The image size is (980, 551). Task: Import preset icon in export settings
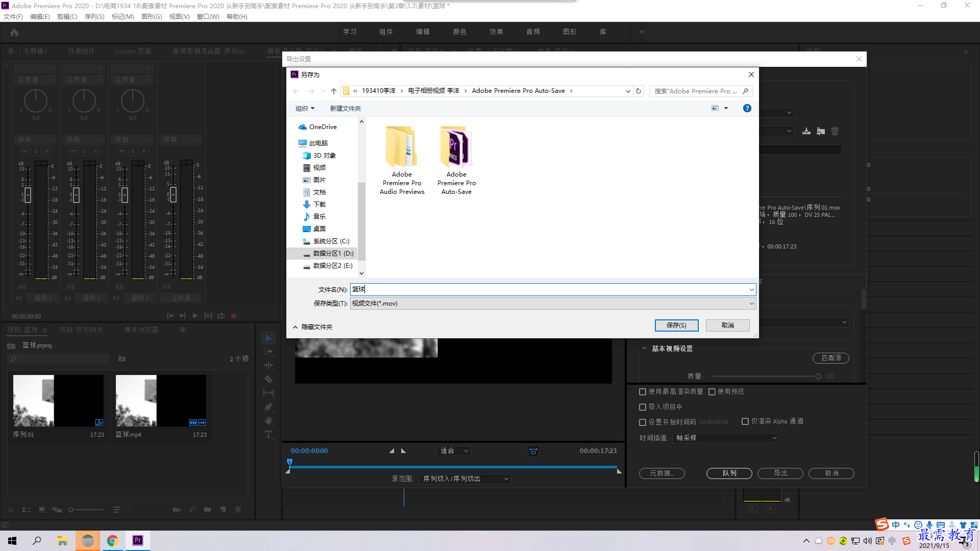821,131
